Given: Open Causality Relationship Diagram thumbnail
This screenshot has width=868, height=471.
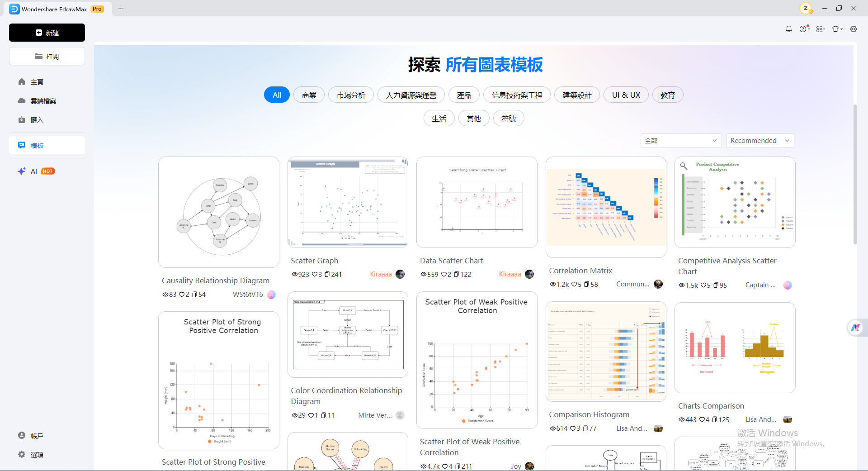Looking at the screenshot, I should pos(219,212).
